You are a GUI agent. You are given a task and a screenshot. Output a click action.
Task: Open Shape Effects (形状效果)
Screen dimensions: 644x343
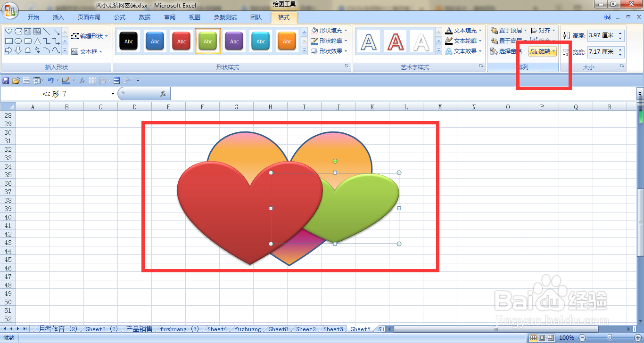click(x=330, y=51)
